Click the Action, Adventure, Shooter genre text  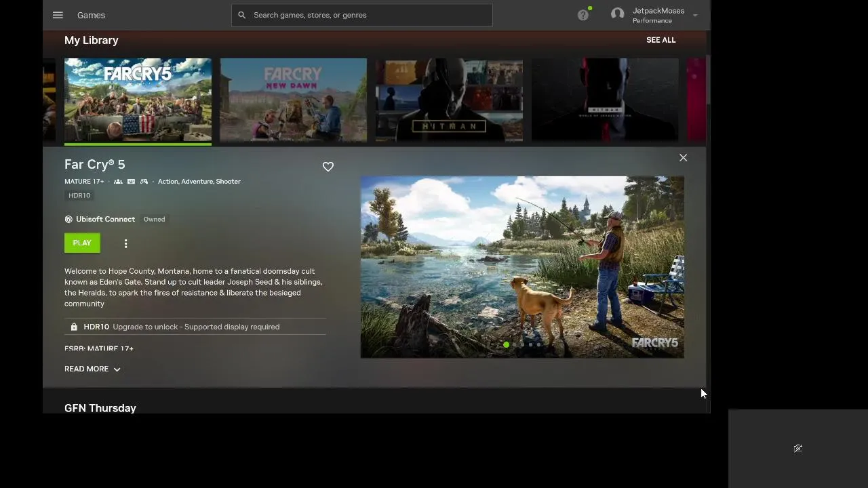pyautogui.click(x=199, y=182)
